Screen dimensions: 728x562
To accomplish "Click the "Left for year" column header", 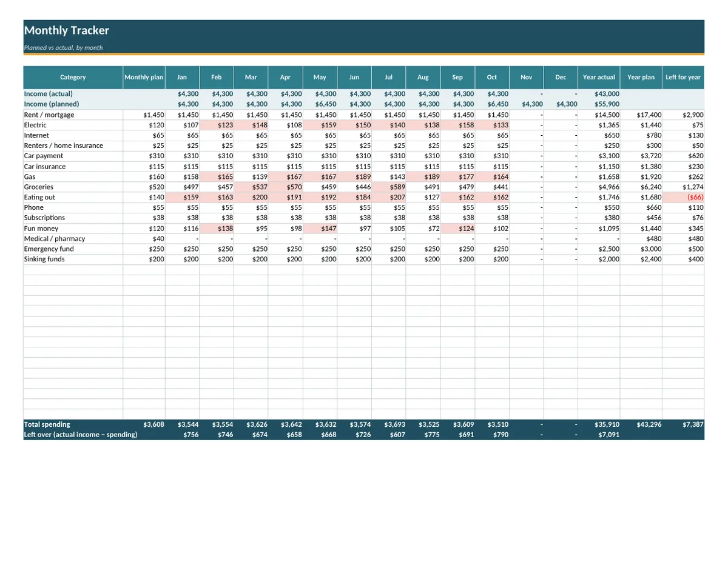I will pos(683,77).
